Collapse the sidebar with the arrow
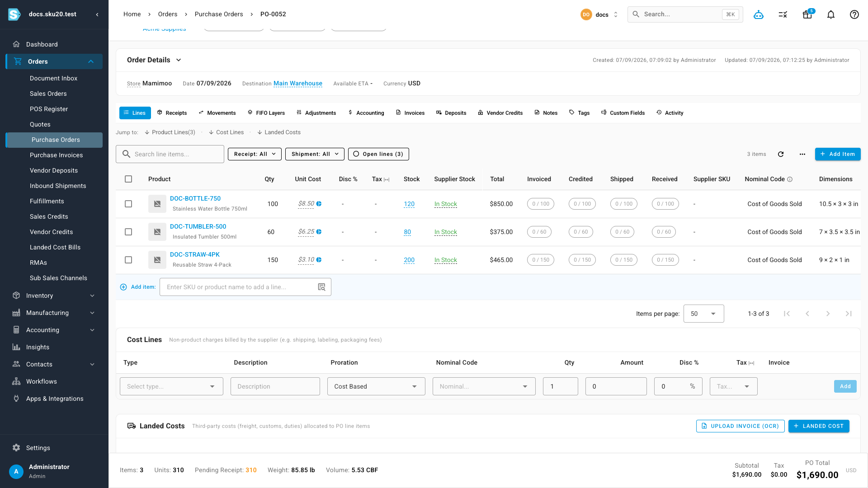 coord(97,14)
